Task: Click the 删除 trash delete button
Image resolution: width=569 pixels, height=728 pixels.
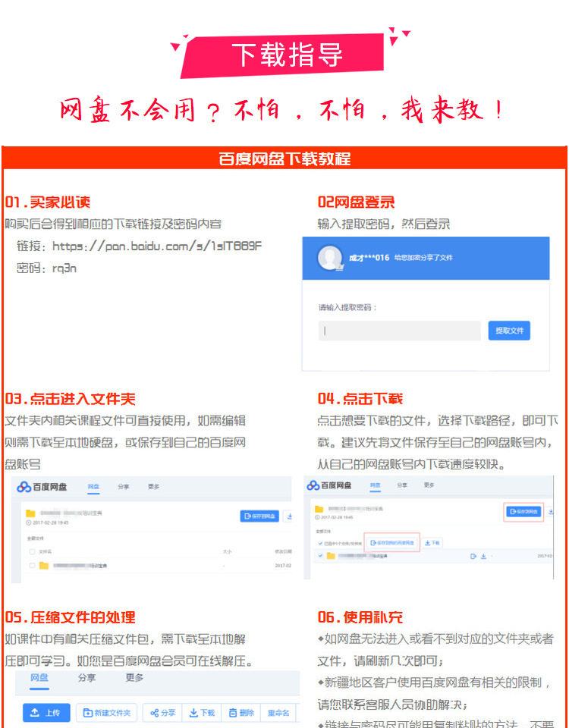Action: 241,713
